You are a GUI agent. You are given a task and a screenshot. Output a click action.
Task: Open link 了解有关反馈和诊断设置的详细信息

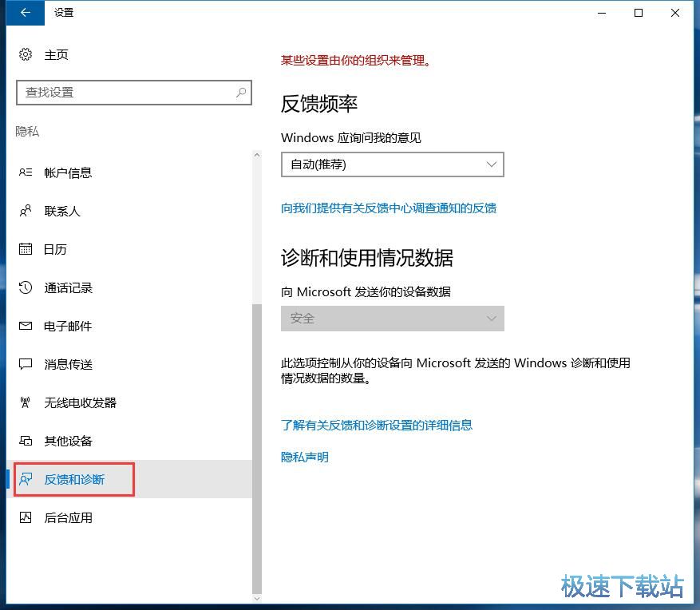click(x=376, y=425)
